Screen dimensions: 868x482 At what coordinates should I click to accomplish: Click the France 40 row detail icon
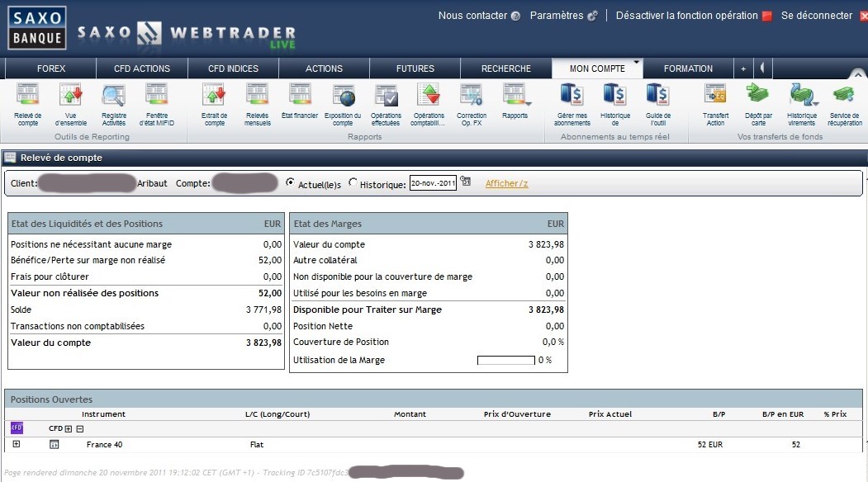click(x=55, y=444)
